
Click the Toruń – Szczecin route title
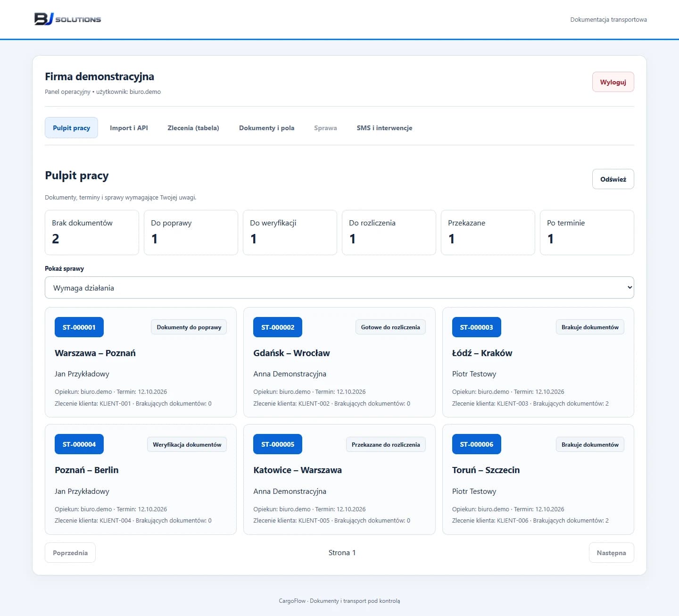(486, 470)
